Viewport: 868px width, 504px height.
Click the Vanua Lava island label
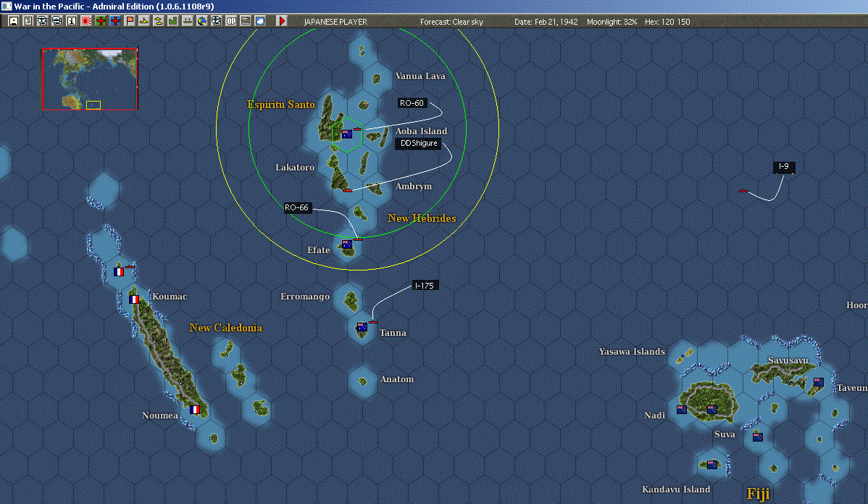pos(420,76)
